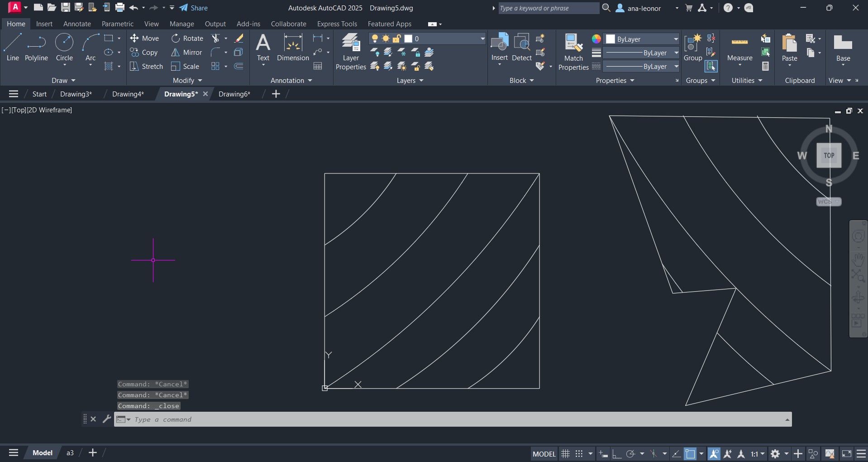
Task: Toggle polar tracking in status bar
Action: click(630, 453)
